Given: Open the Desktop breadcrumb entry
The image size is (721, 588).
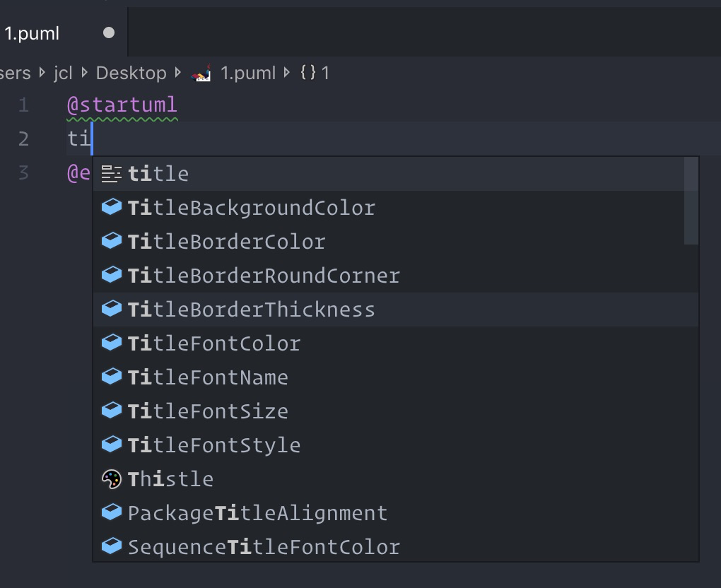Looking at the screenshot, I should coord(131,72).
